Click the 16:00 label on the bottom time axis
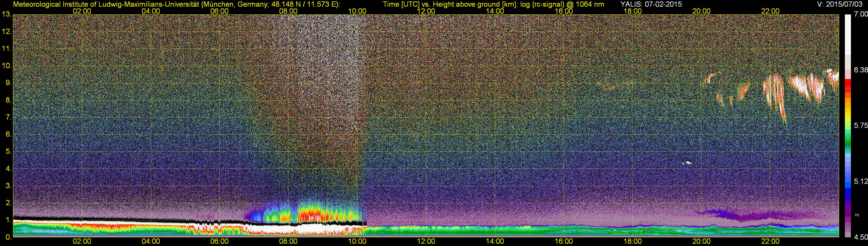This screenshot has width=868, height=246. (x=564, y=241)
